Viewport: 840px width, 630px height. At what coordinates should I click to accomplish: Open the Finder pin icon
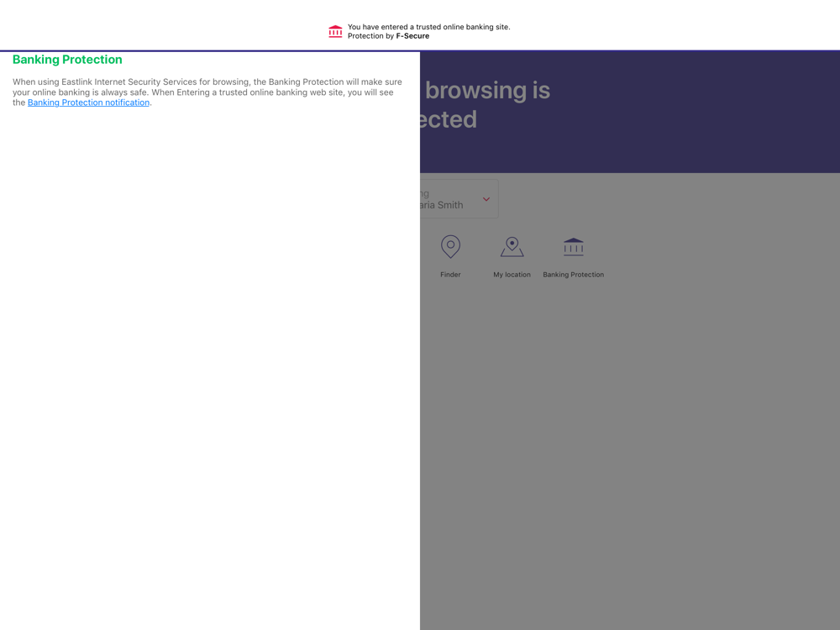450,247
